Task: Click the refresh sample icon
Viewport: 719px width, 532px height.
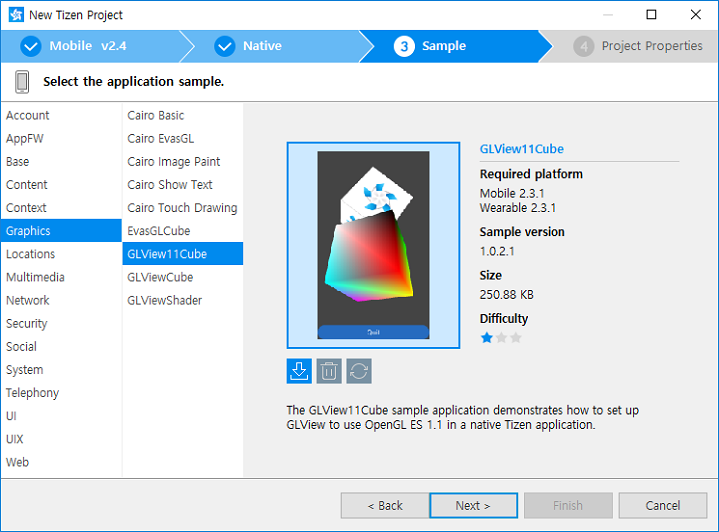Action: pyautogui.click(x=359, y=371)
